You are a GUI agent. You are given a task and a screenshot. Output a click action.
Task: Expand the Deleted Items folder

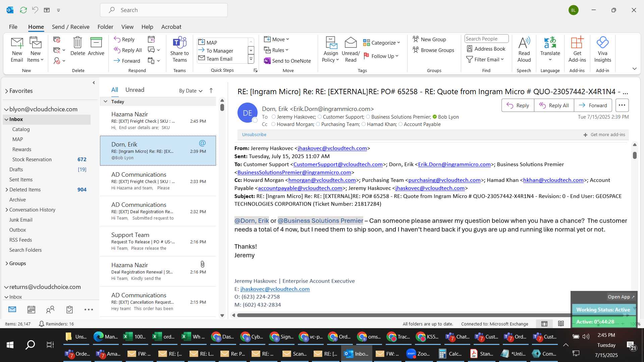point(7,190)
